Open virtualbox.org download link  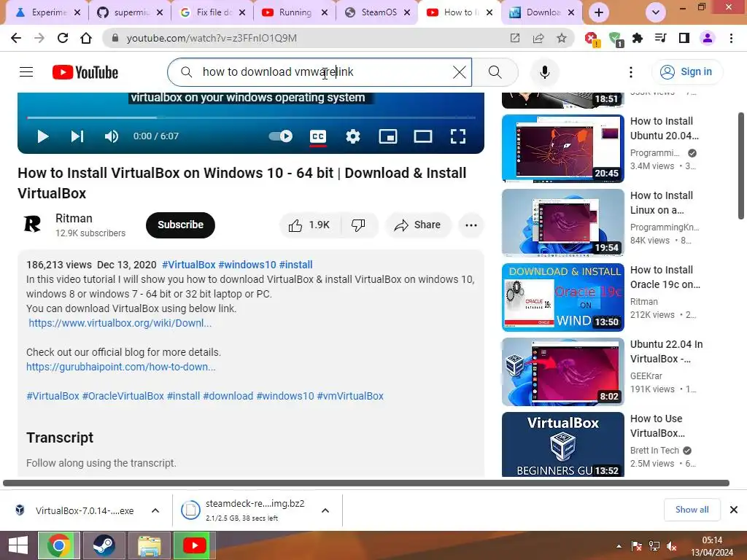[x=120, y=323]
